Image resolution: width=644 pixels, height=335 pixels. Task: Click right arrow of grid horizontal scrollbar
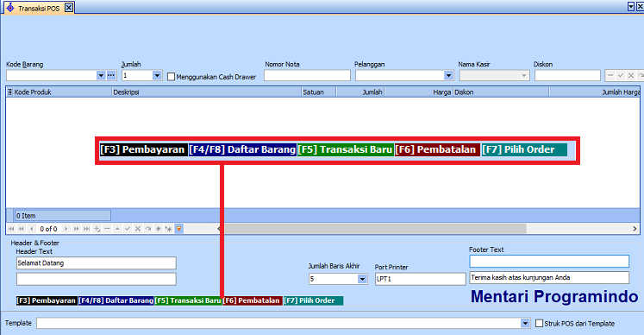tap(635, 229)
